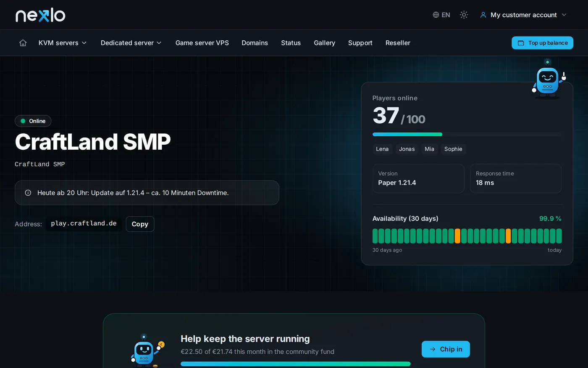The width and height of the screenshot is (588, 368).
Task: Click the user account person icon
Action: click(483, 15)
